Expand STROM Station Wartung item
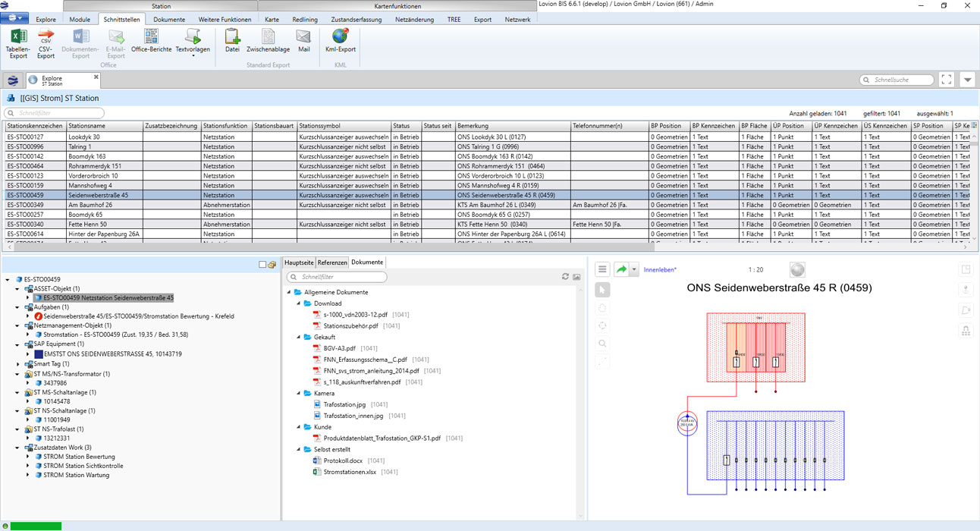 [x=29, y=475]
